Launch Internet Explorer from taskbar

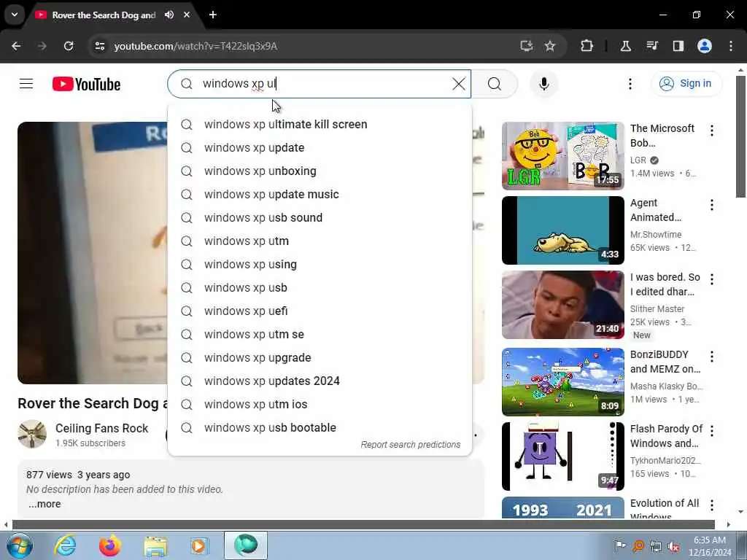click(65, 545)
